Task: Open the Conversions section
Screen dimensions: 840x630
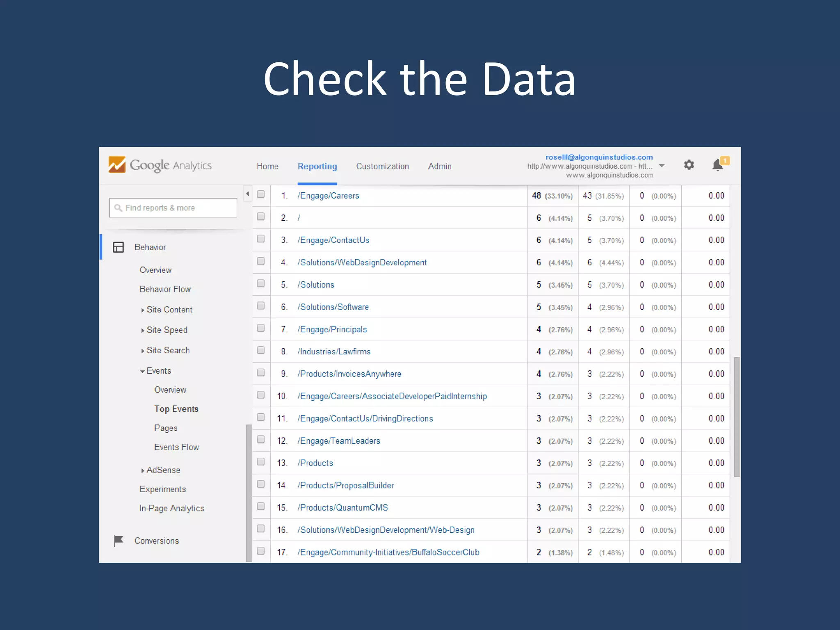Action: pyautogui.click(x=157, y=541)
